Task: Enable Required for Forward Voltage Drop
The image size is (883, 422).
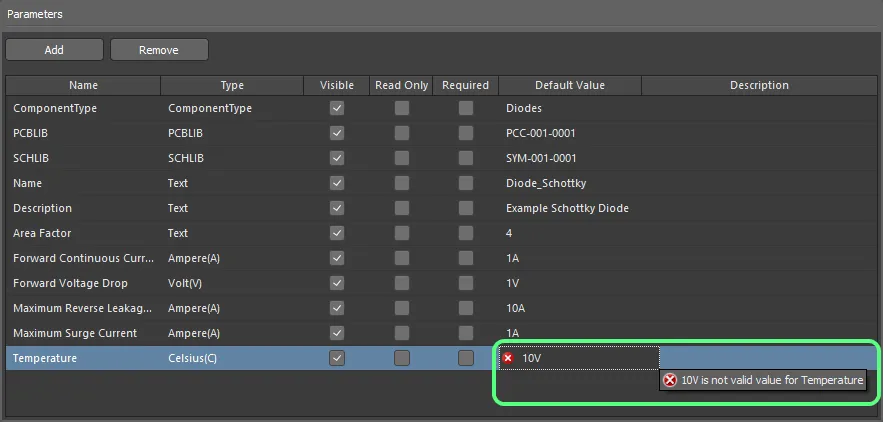Action: (466, 283)
